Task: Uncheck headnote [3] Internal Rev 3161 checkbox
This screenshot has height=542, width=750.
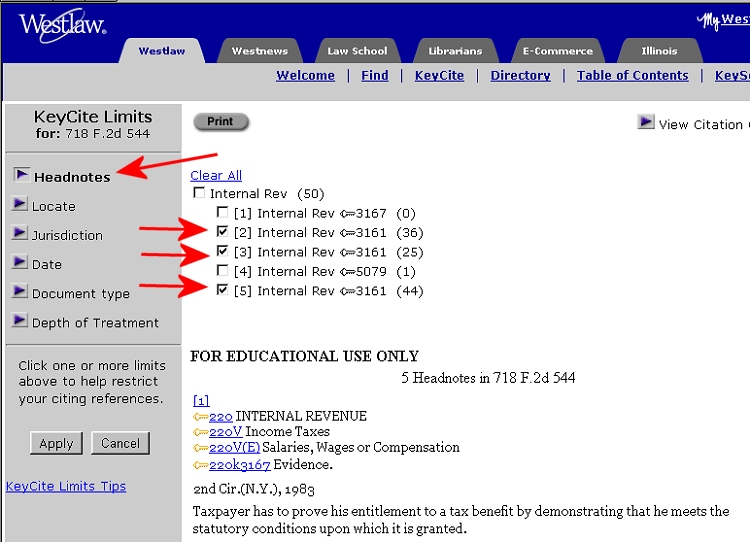Action: 222,251
